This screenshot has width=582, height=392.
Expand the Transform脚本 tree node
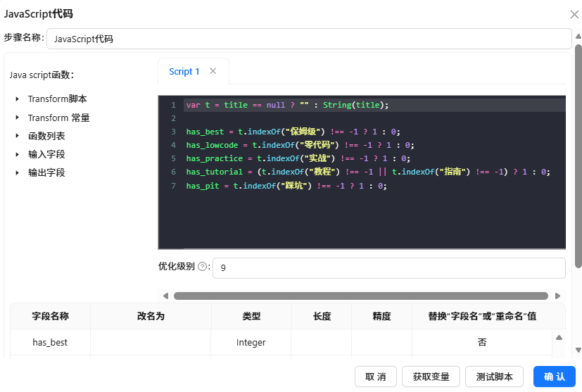pos(17,99)
